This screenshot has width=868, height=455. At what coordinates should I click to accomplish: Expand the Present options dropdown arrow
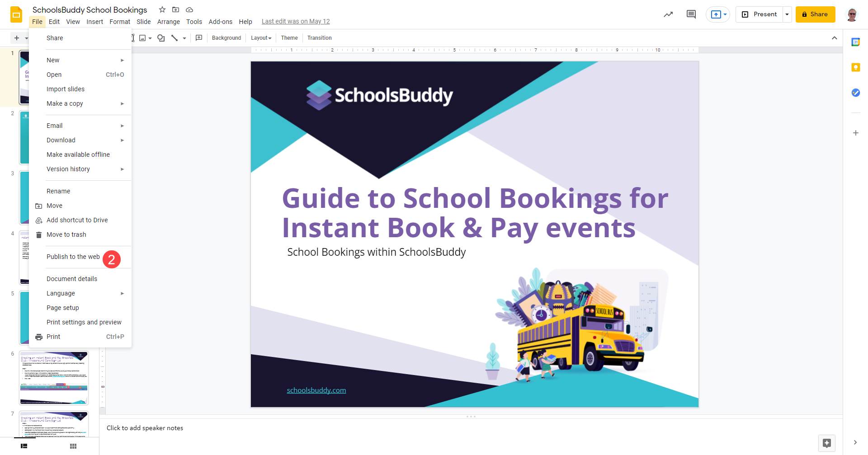(787, 14)
